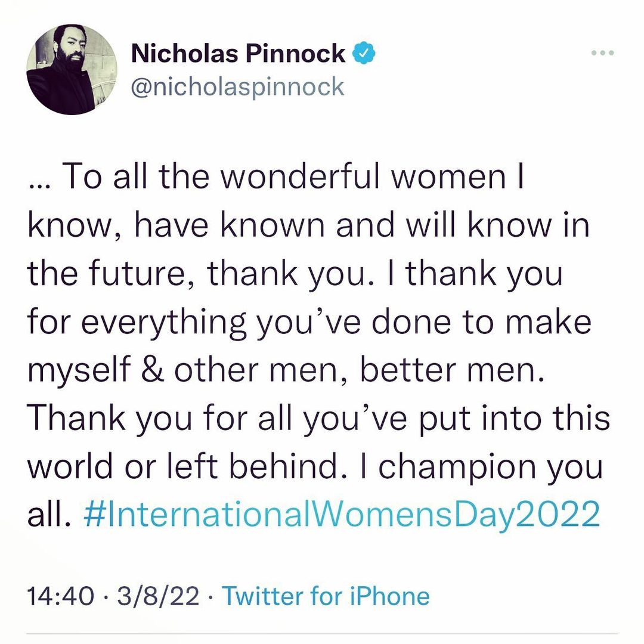Click the display name Nicholas Pinnock

coord(237,54)
